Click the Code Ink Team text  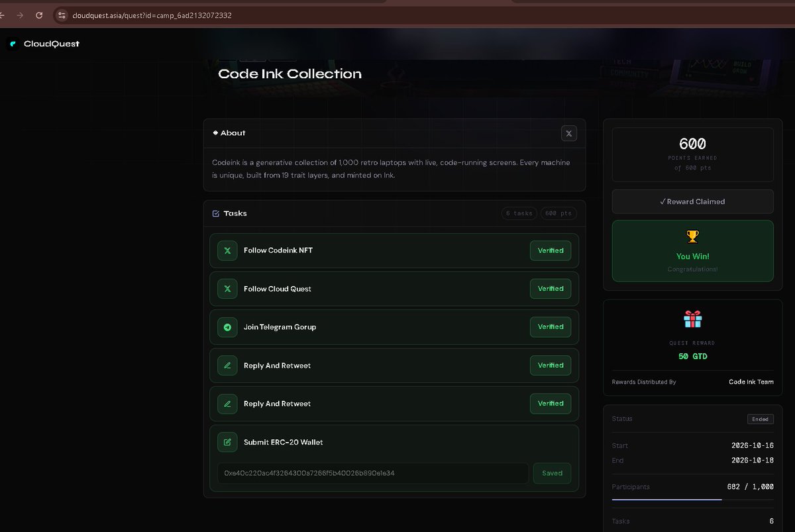[751, 382]
